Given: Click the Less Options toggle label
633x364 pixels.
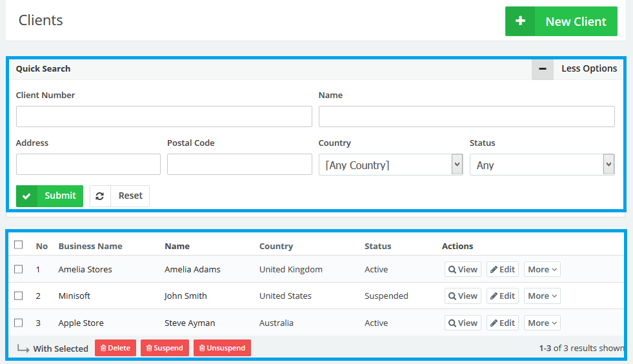Looking at the screenshot, I should tap(588, 69).
